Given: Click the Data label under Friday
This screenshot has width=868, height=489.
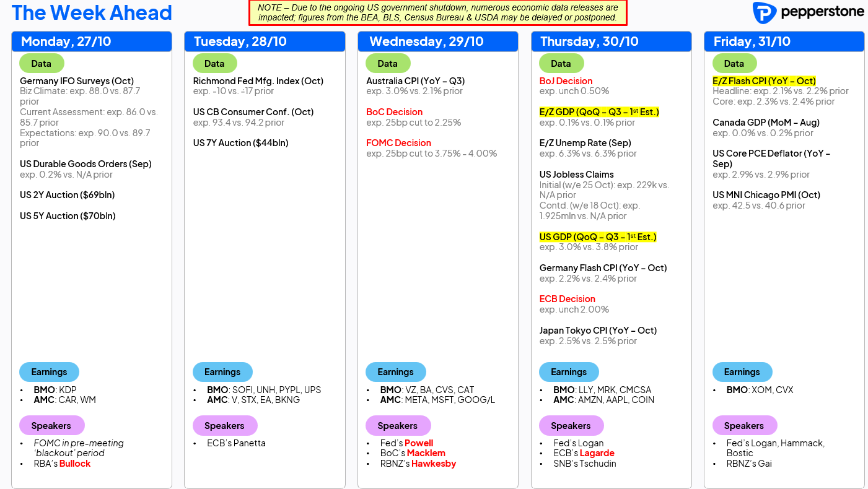Looking at the screenshot, I should tap(734, 63).
